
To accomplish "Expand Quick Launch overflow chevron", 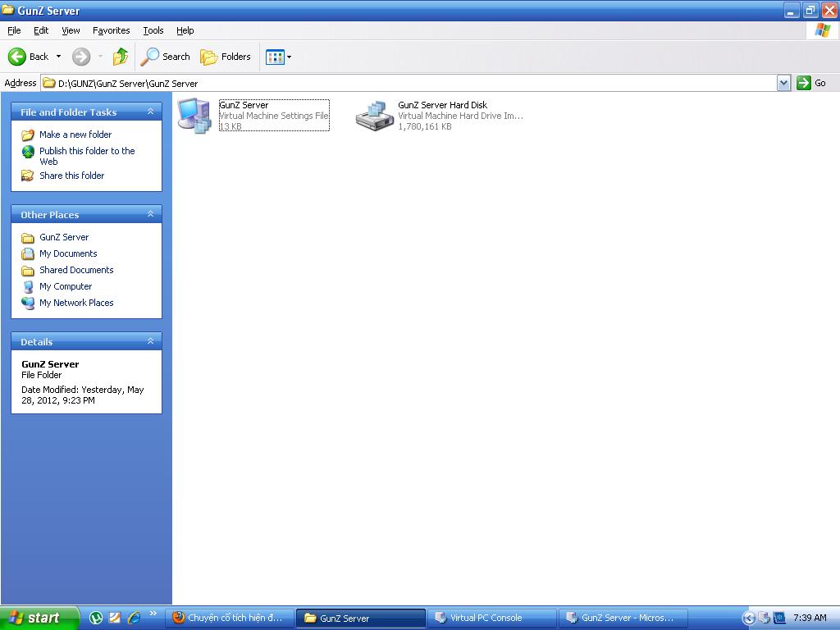I will click(153, 613).
